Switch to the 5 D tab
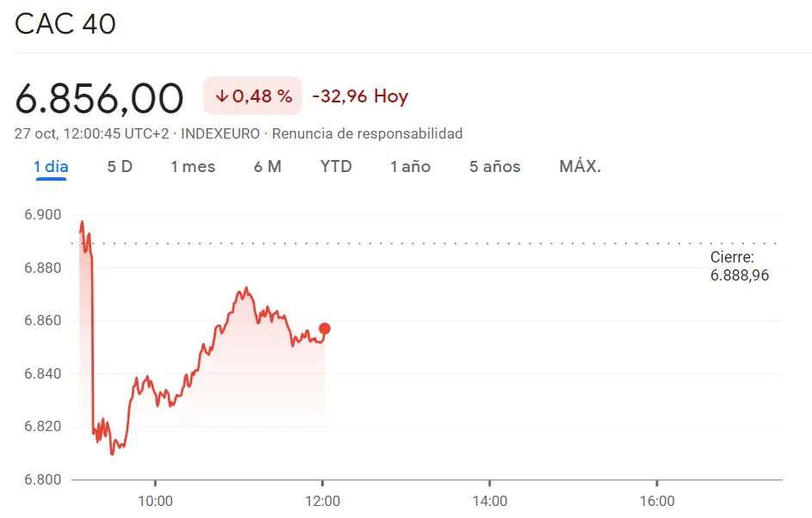The width and height of the screenshot is (812, 518). click(x=120, y=166)
